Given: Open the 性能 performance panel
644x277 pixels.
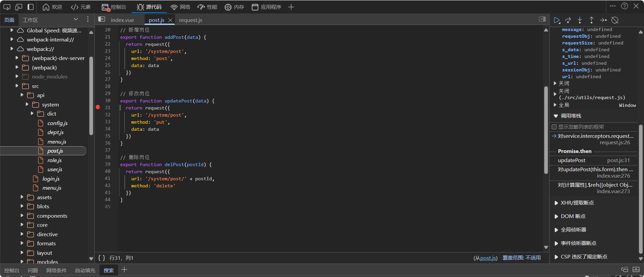Looking at the screenshot, I should pyautogui.click(x=207, y=7).
